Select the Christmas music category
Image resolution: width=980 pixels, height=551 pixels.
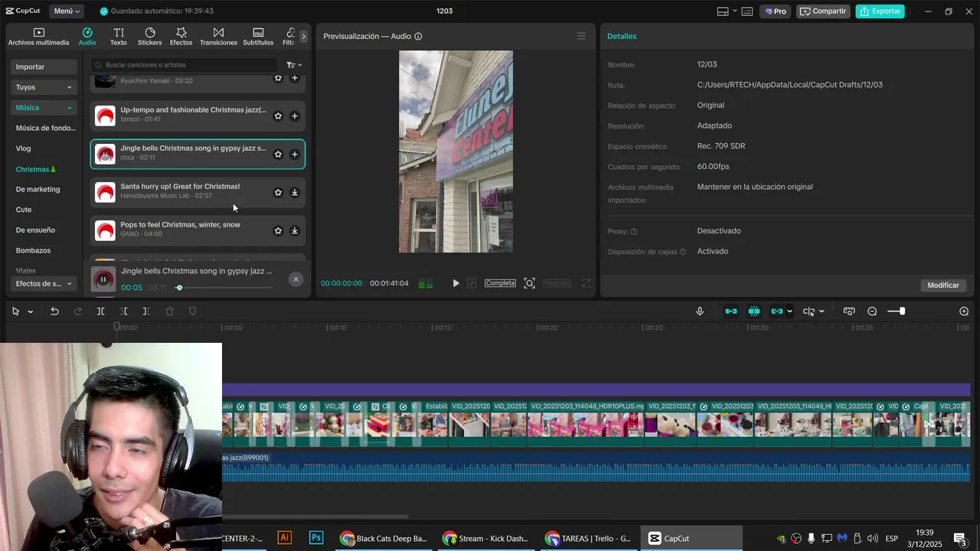pyautogui.click(x=36, y=169)
